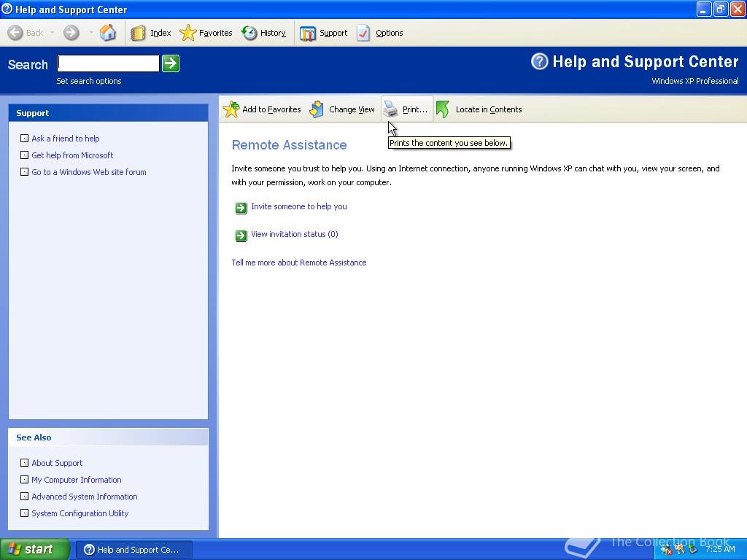Click Add to Favorites star icon
This screenshot has width=747, height=560.
pos(231,109)
